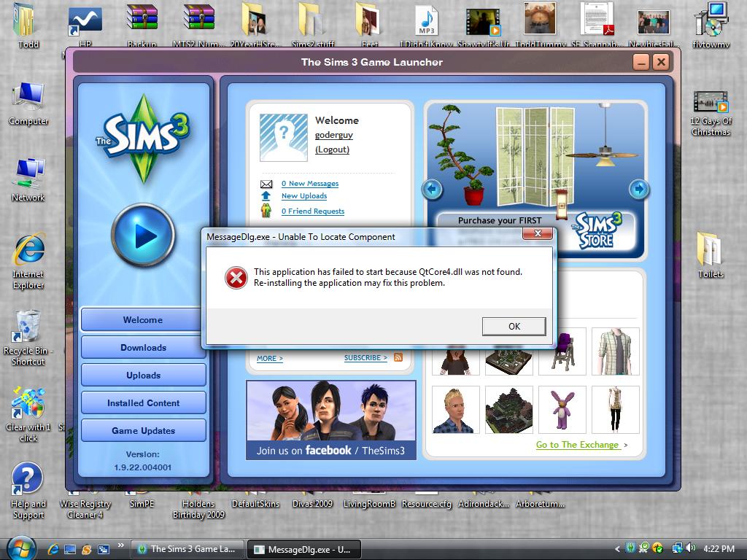This screenshot has width=747, height=560.
Task: Select the 12 Gays Of Christmas video icon
Action: (711, 113)
